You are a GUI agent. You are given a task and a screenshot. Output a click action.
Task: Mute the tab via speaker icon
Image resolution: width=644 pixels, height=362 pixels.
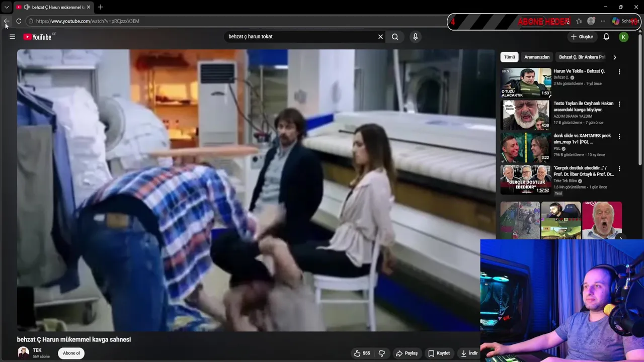tap(26, 7)
